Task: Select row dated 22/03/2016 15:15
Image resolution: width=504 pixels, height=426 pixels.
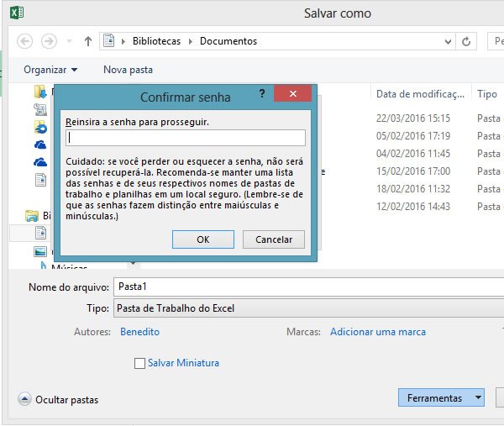Action: [413, 118]
